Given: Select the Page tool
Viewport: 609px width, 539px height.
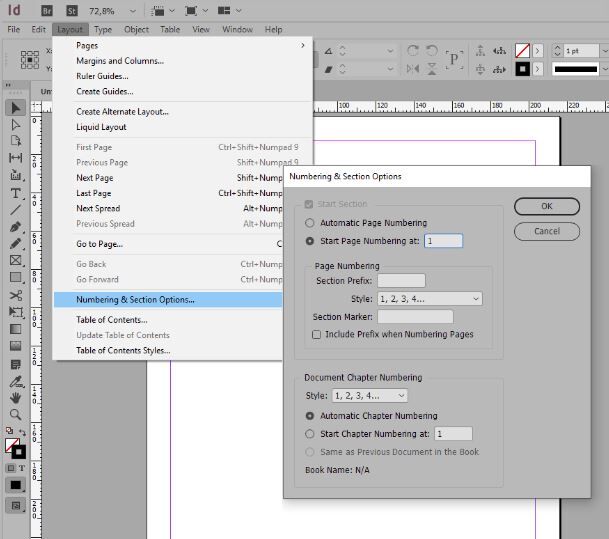Looking at the screenshot, I should pos(16,141).
